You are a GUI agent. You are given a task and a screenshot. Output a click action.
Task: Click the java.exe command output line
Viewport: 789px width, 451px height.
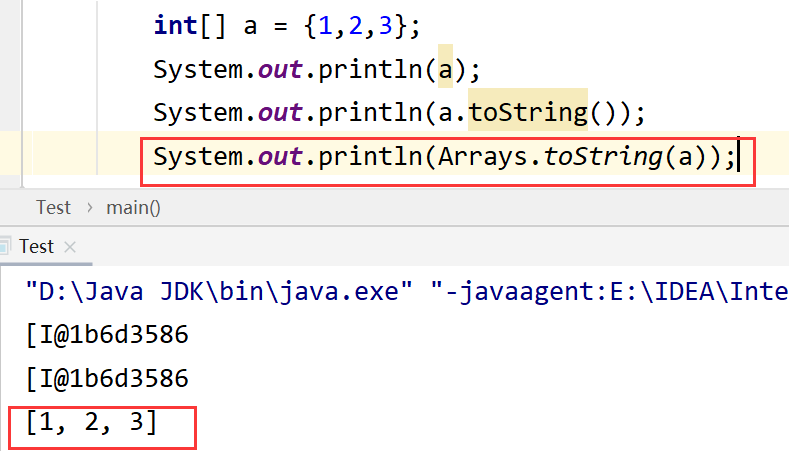[407, 291]
